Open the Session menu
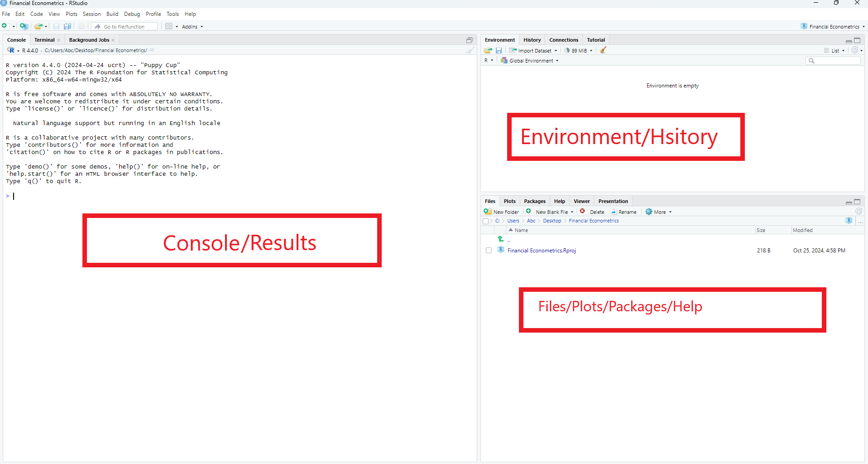Viewport: 868px width, 464px height. pyautogui.click(x=91, y=14)
